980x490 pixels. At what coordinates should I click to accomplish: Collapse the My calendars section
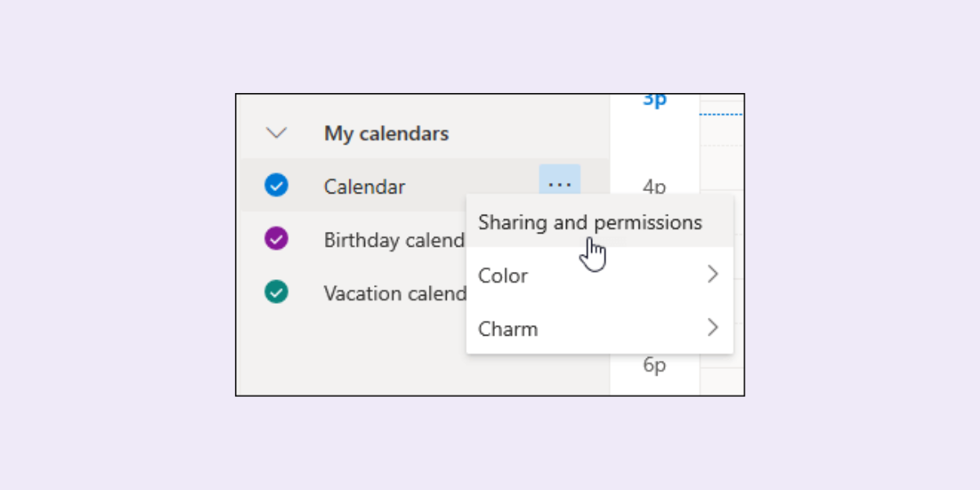point(277,132)
